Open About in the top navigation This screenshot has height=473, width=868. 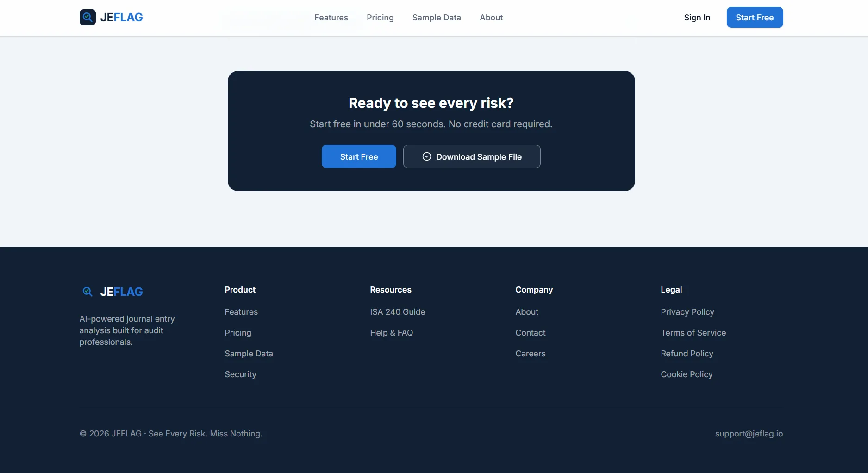[x=491, y=17]
